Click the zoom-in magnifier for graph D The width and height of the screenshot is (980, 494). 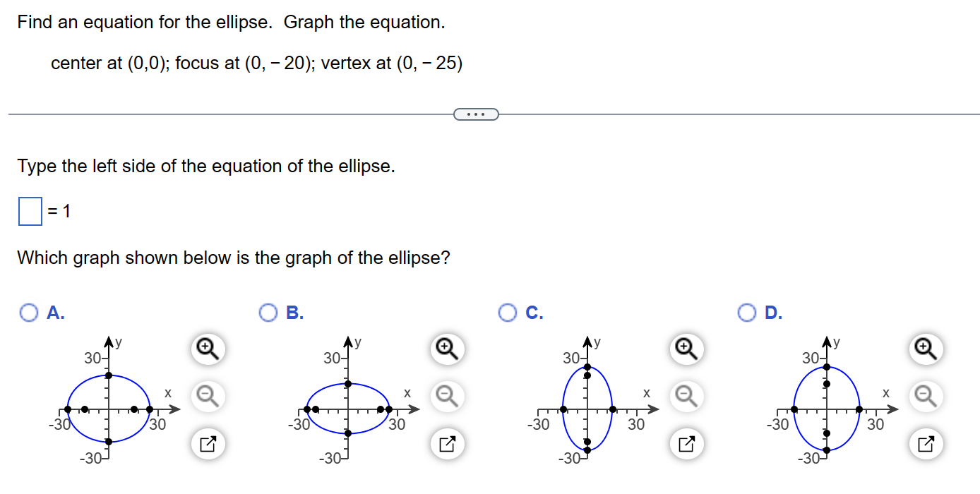tap(926, 349)
